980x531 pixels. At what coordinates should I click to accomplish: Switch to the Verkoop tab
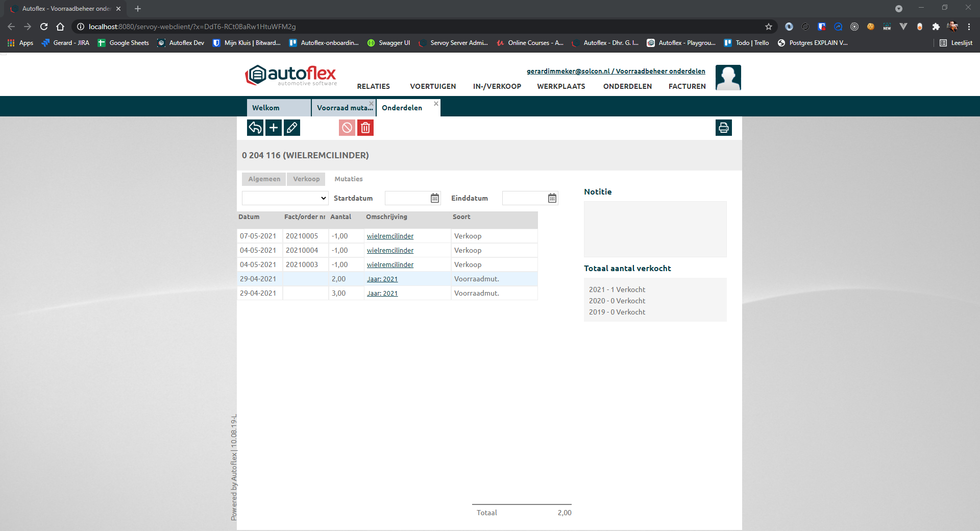(x=306, y=179)
